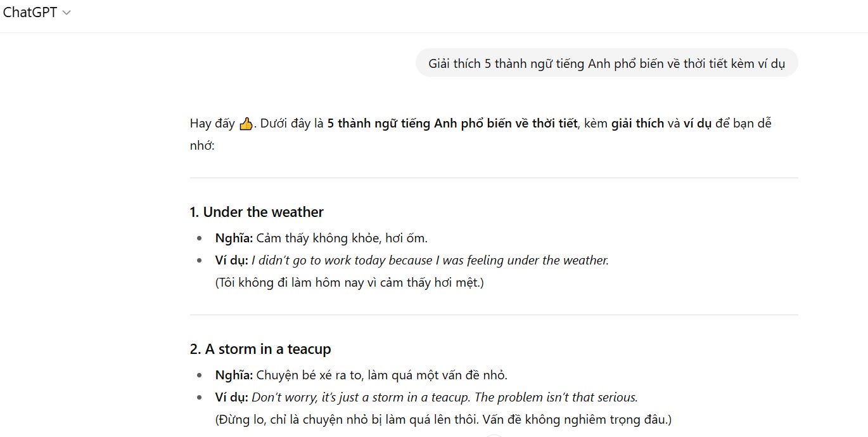Click the bullet point beside 'Nghĩa:' for idiom two

[200, 375]
